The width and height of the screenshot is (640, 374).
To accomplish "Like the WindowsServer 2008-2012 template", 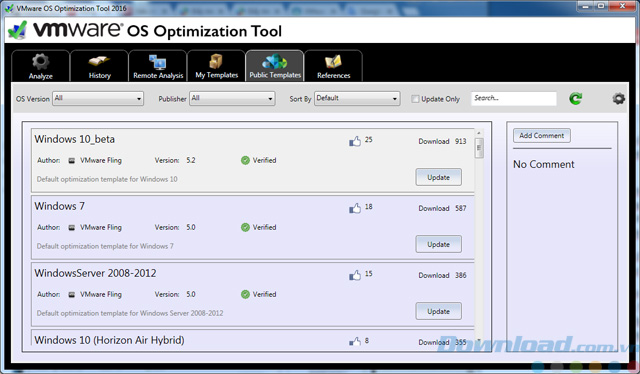I will [355, 275].
